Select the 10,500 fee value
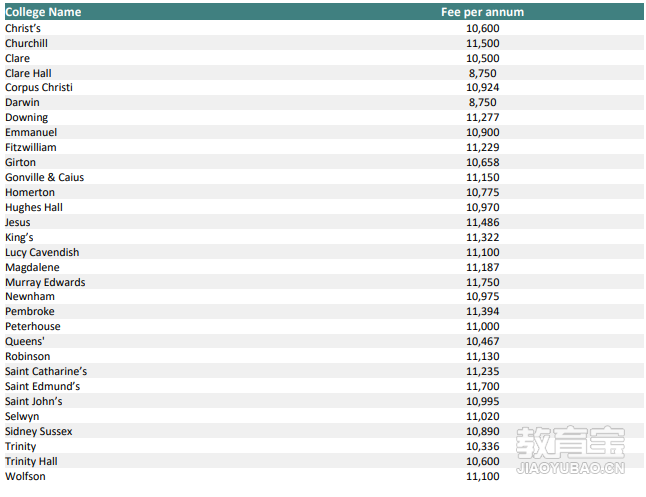Viewport: 646px width, 497px height. [482, 59]
